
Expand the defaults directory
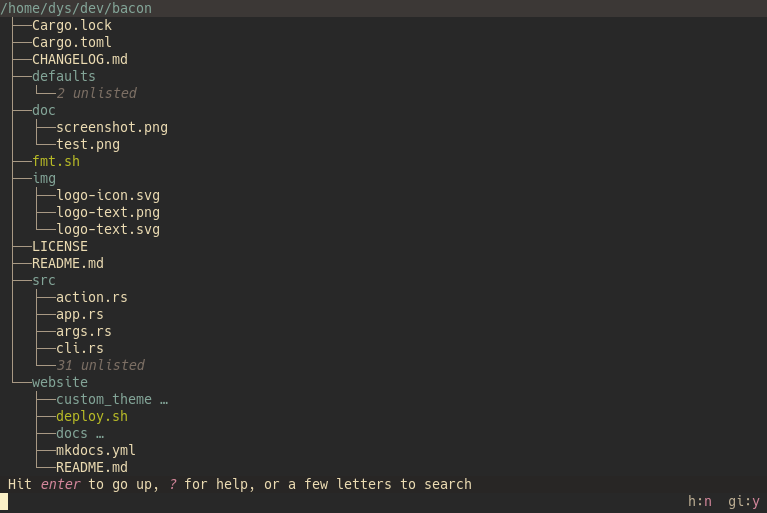64,76
